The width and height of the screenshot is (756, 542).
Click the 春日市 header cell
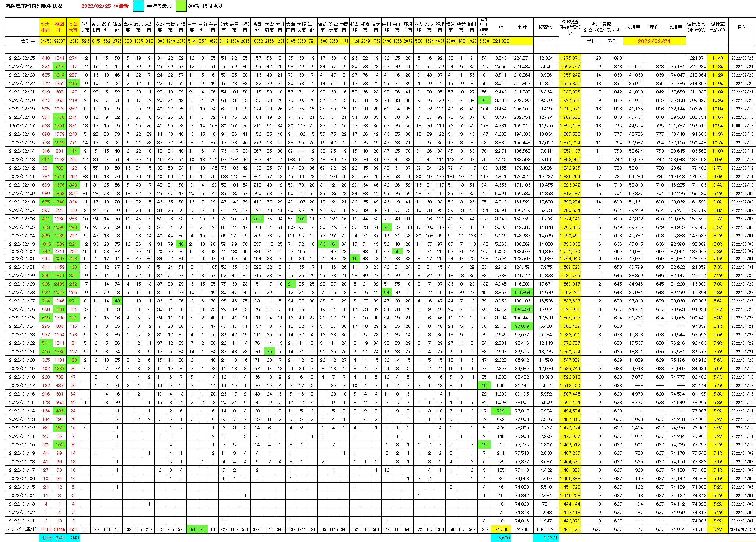click(234, 27)
